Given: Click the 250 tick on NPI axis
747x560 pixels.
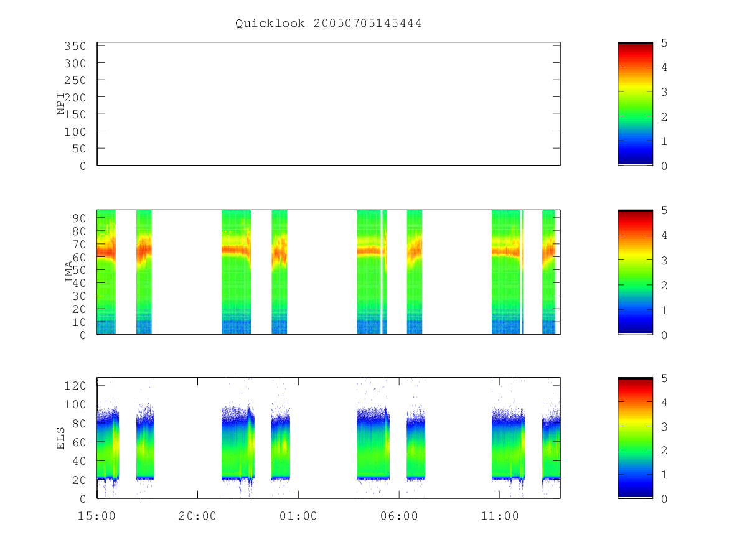Looking at the screenshot, I should (x=76, y=80).
